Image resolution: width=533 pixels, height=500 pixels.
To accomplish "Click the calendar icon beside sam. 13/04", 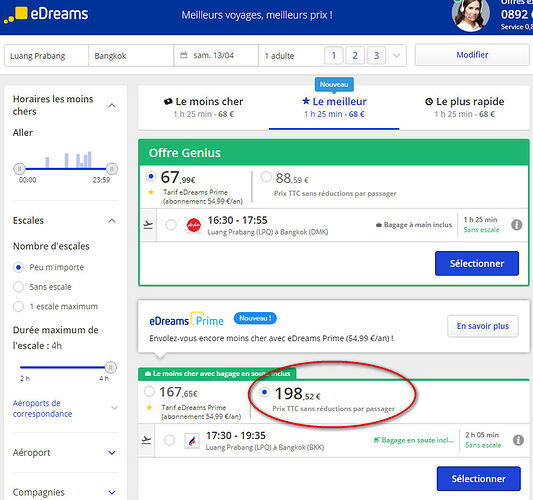I will pyautogui.click(x=184, y=55).
